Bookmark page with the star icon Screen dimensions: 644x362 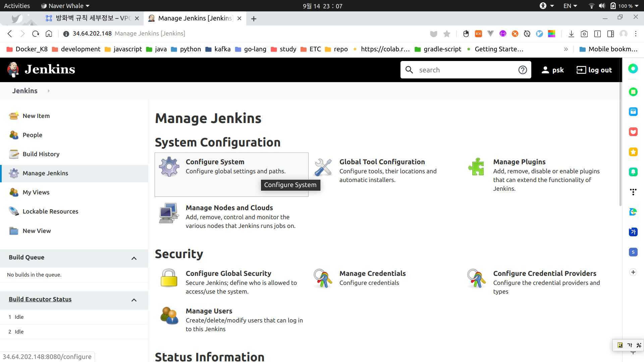(447, 34)
